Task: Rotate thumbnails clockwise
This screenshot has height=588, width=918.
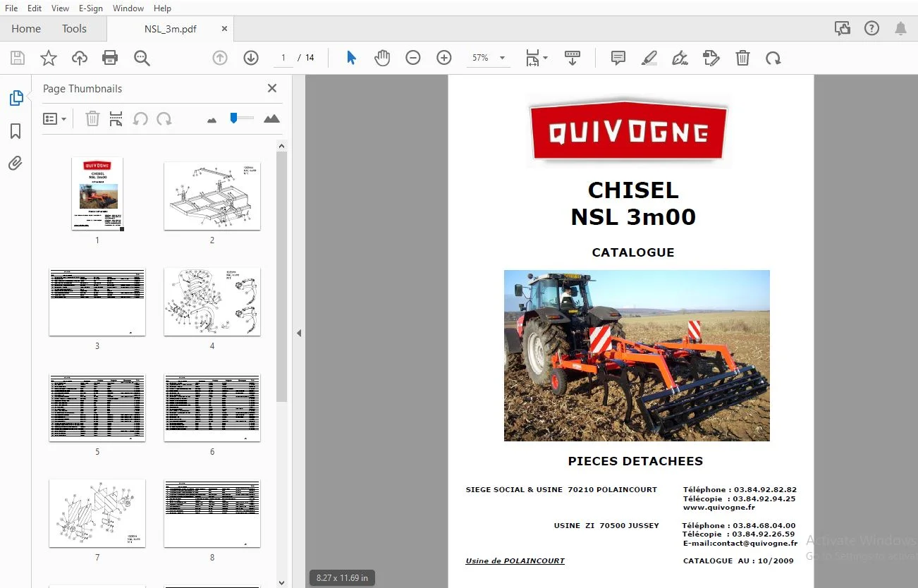Action: [164, 118]
